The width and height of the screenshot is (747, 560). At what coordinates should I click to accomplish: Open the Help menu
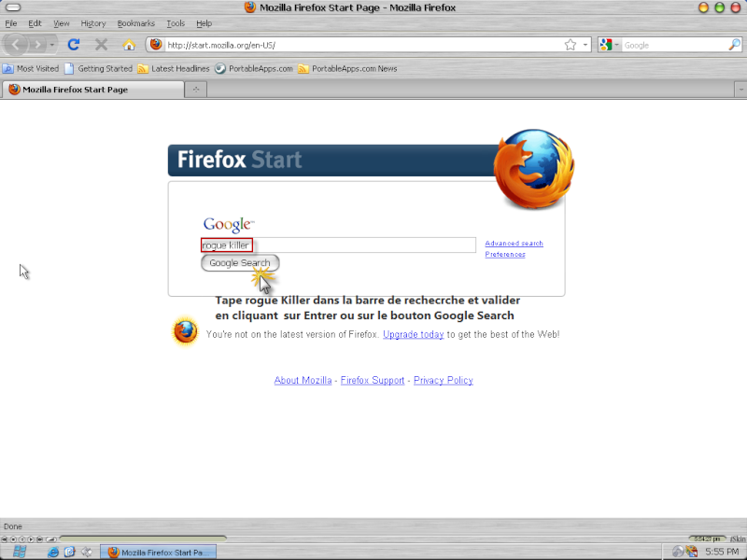[x=204, y=23]
